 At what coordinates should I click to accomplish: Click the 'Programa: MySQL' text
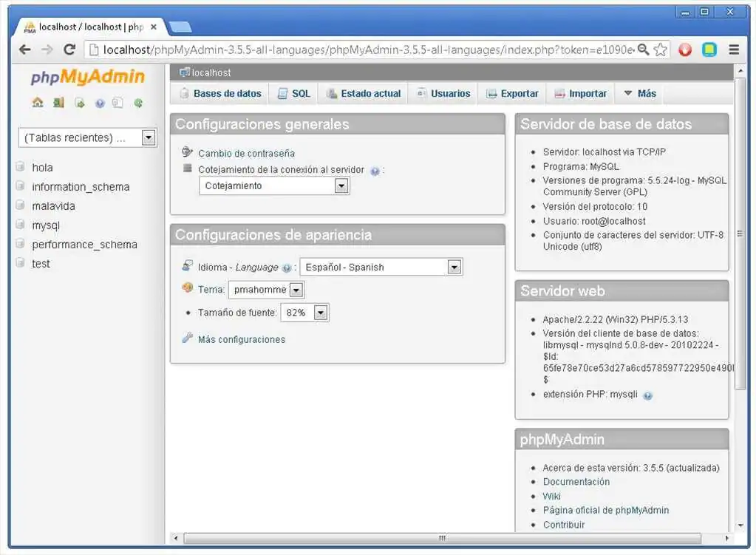[x=581, y=166]
